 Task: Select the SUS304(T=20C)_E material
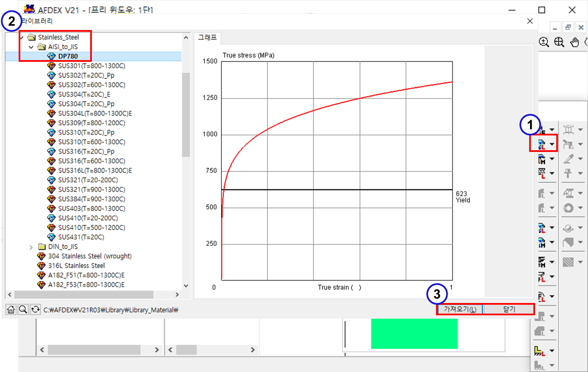[84, 94]
